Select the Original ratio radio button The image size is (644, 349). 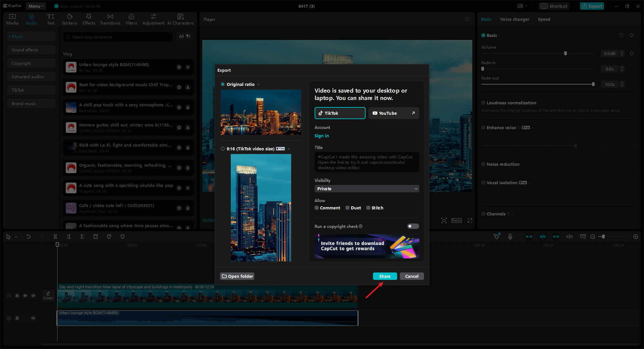[222, 84]
